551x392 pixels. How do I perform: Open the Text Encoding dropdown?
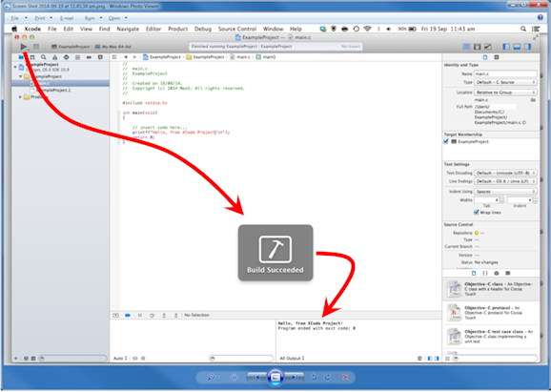(x=505, y=173)
